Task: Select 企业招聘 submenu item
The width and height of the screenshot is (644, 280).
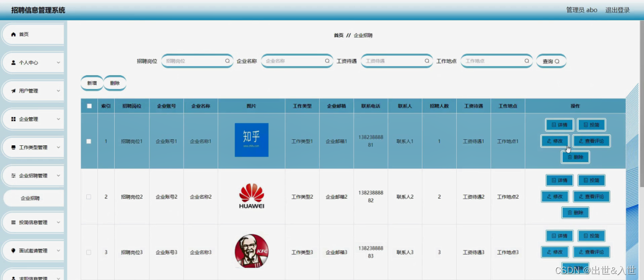Action: 33,199
